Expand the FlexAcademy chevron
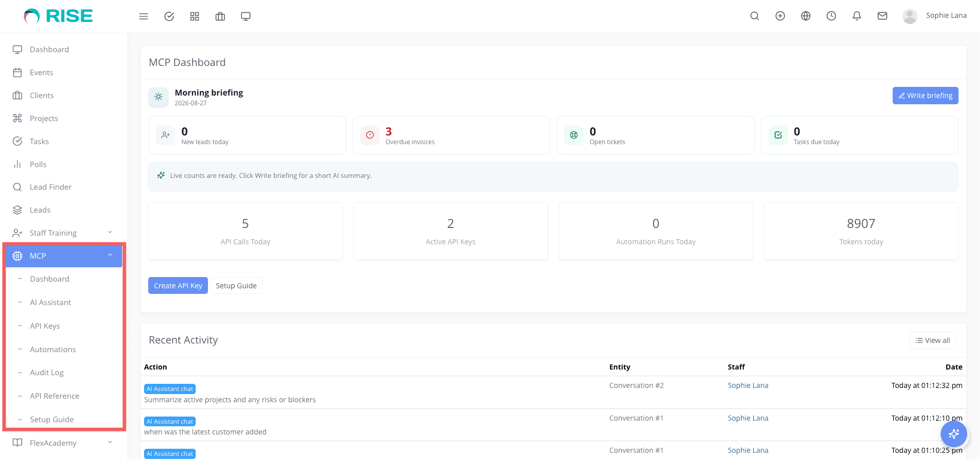The width and height of the screenshot is (980, 460). (110, 443)
